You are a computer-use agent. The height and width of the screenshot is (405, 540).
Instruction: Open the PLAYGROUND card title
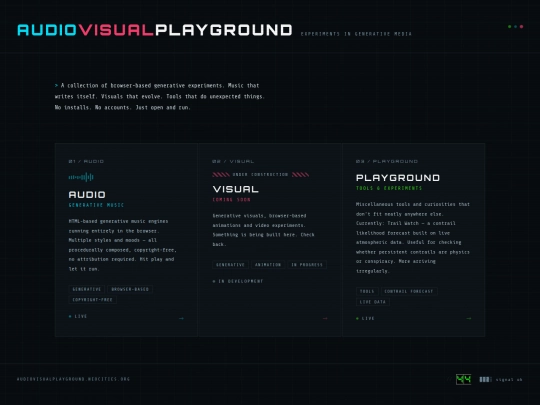pyautogui.click(x=398, y=178)
